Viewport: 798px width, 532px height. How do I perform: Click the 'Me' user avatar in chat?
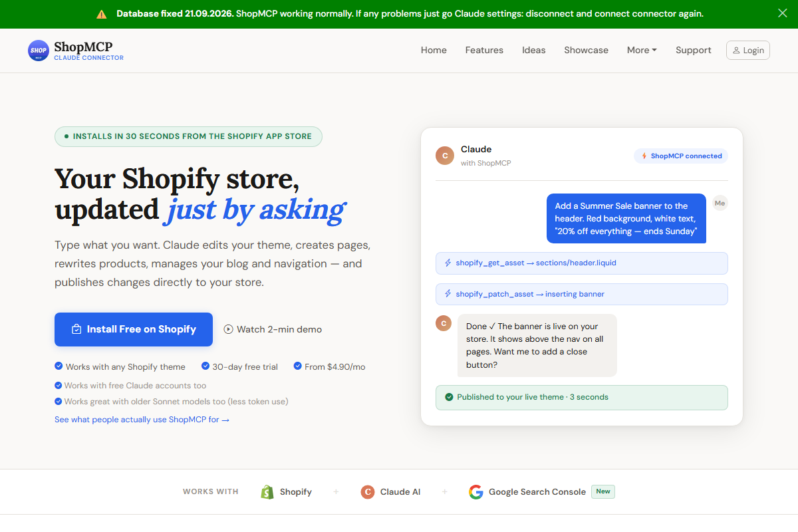click(x=720, y=203)
